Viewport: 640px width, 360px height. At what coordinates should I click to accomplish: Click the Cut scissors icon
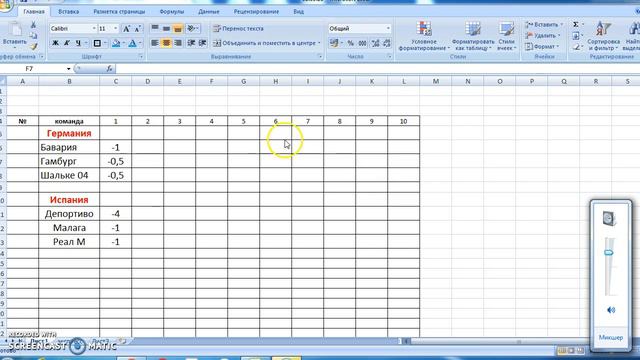[x=33, y=26]
